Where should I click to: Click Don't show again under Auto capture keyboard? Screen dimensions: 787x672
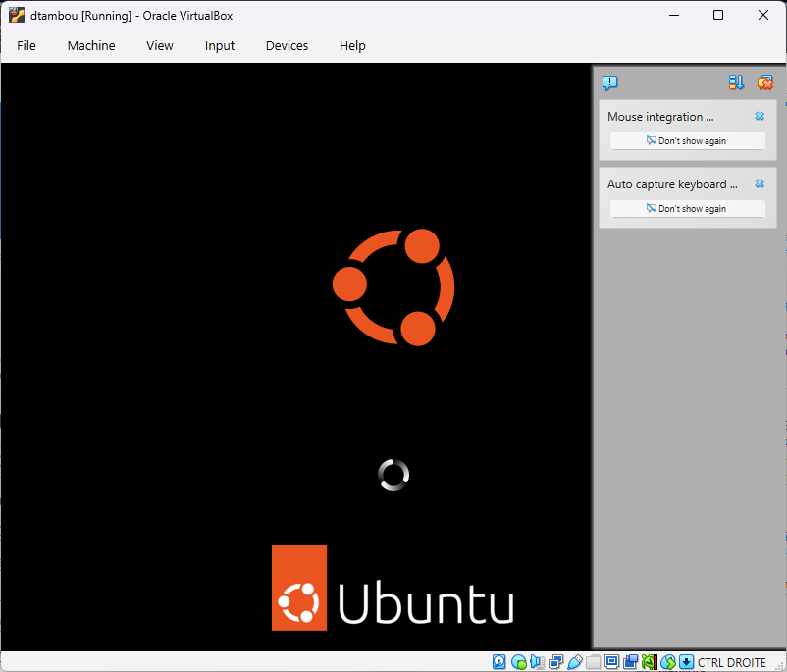(687, 209)
